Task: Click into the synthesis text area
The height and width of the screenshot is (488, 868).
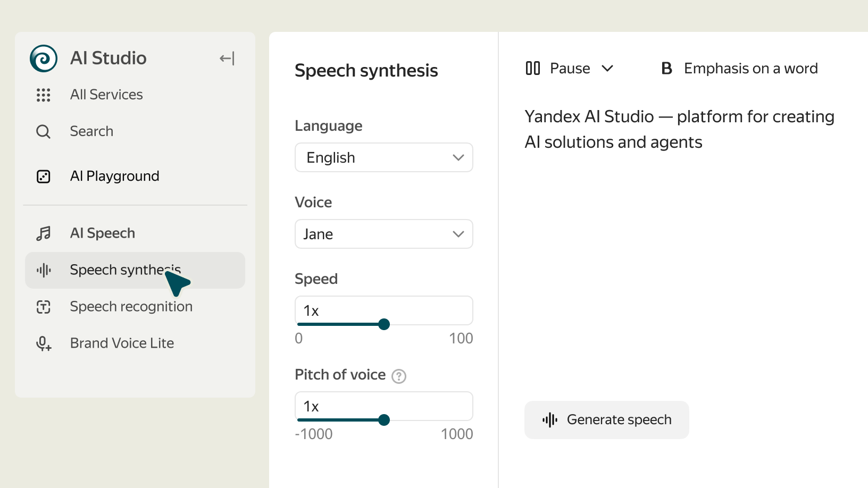Action: (681, 239)
